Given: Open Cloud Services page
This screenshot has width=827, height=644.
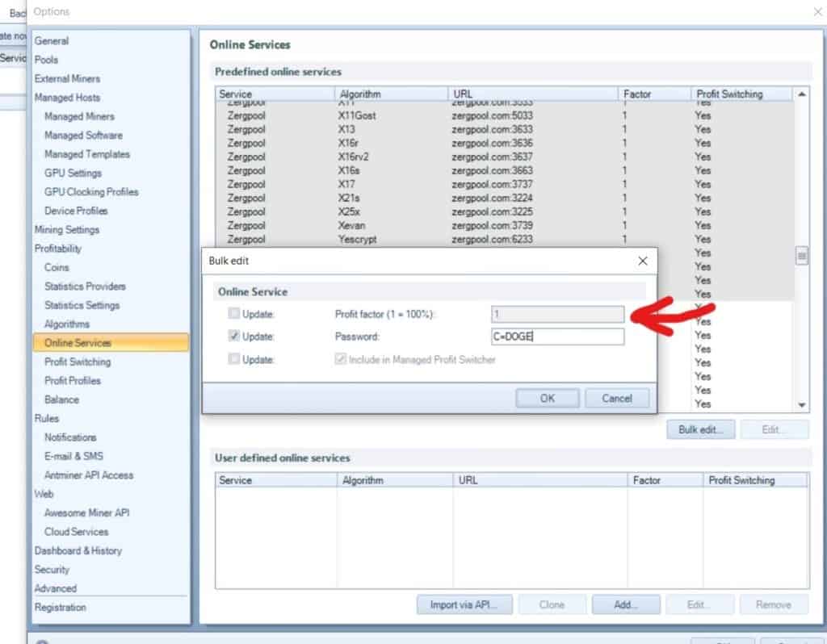Looking at the screenshot, I should (77, 532).
